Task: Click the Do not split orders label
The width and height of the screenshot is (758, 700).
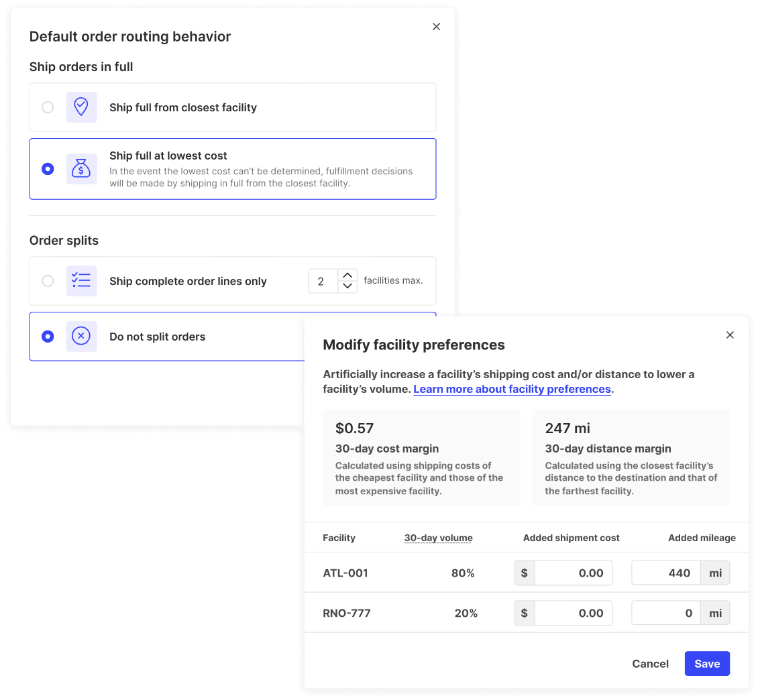Action: (157, 337)
